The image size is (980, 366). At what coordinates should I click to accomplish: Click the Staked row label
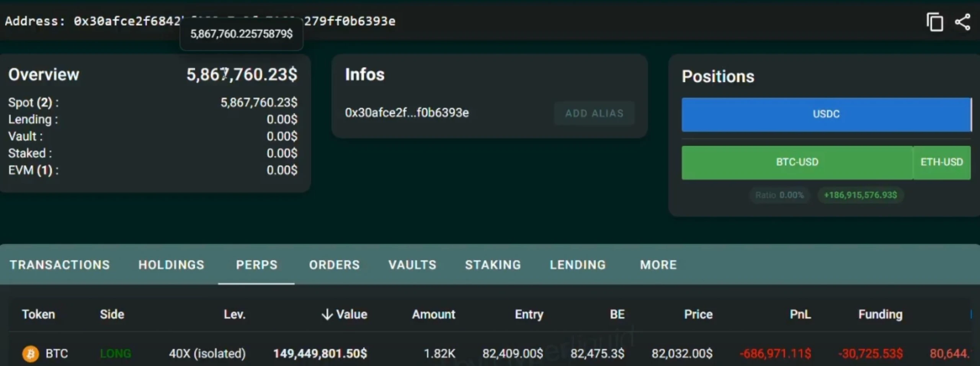click(30, 153)
